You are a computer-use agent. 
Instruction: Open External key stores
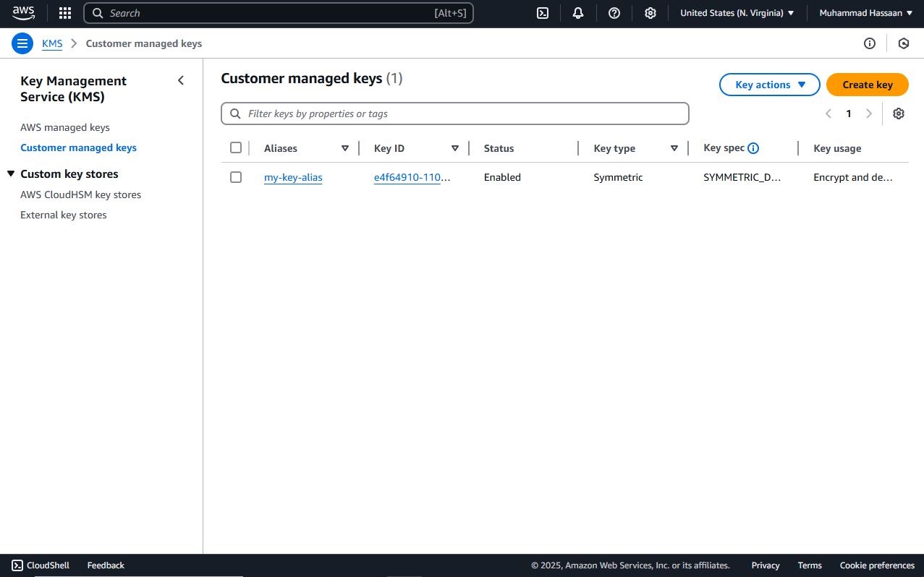pyautogui.click(x=64, y=215)
